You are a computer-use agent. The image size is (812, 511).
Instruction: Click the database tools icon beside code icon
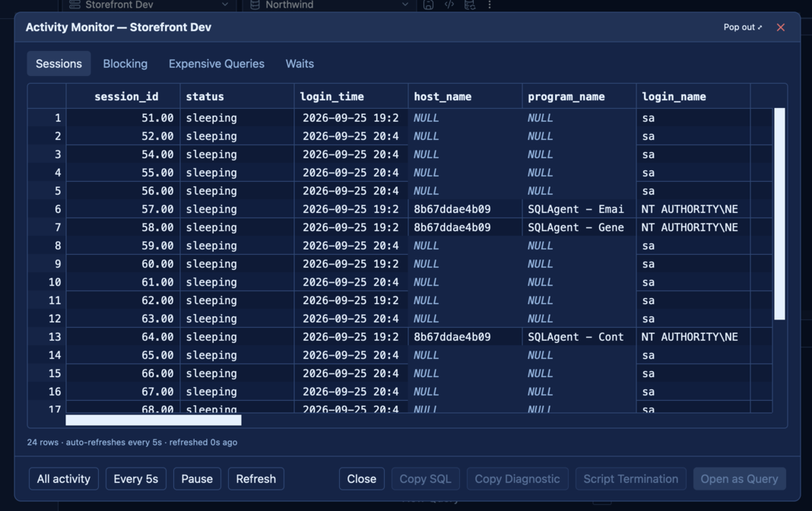470,5
